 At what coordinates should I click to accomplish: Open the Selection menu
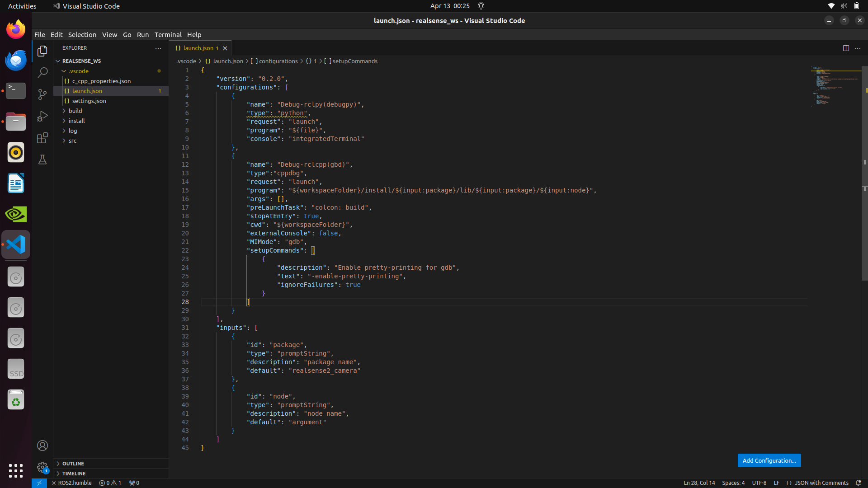82,35
